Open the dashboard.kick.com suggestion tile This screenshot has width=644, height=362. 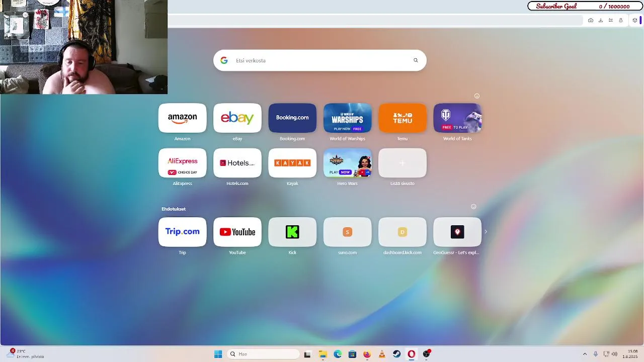403,232
